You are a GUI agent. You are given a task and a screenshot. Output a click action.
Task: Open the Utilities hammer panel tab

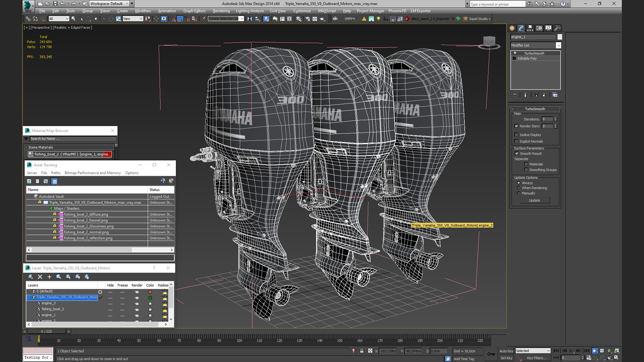(557, 28)
